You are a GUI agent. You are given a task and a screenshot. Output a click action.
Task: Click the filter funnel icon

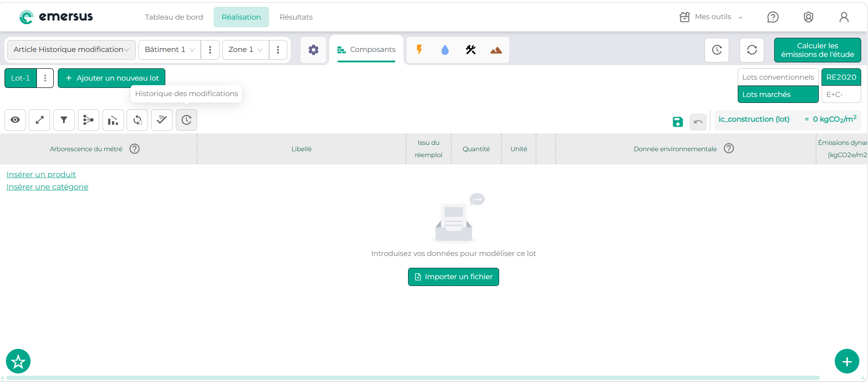tap(64, 120)
